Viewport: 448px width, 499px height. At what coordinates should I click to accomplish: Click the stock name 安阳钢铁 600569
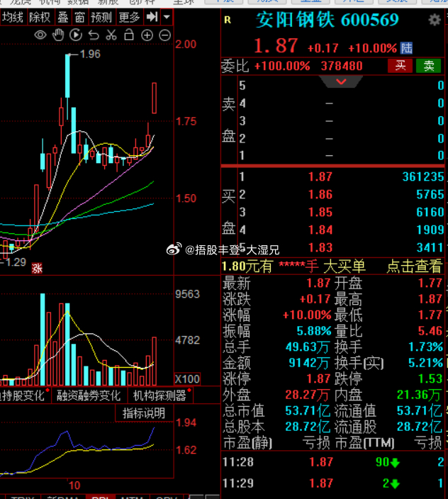tap(327, 20)
